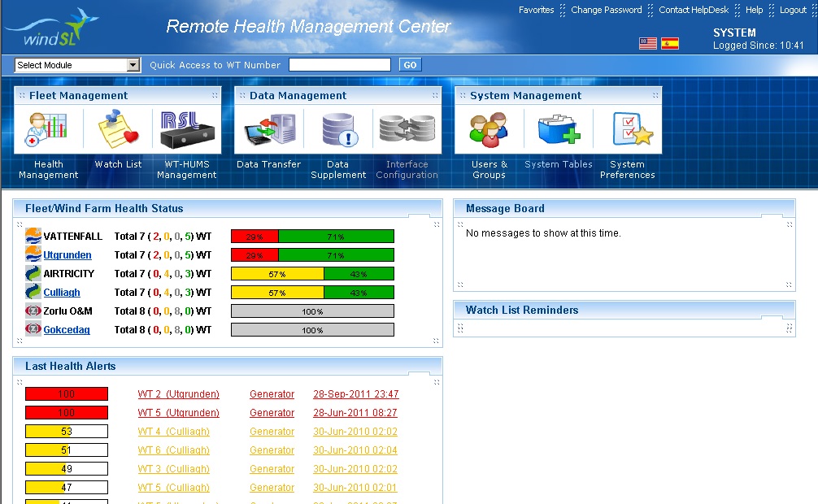Open WT 5 (Utgrunden) alert link
The height and width of the screenshot is (504, 818).
click(178, 413)
